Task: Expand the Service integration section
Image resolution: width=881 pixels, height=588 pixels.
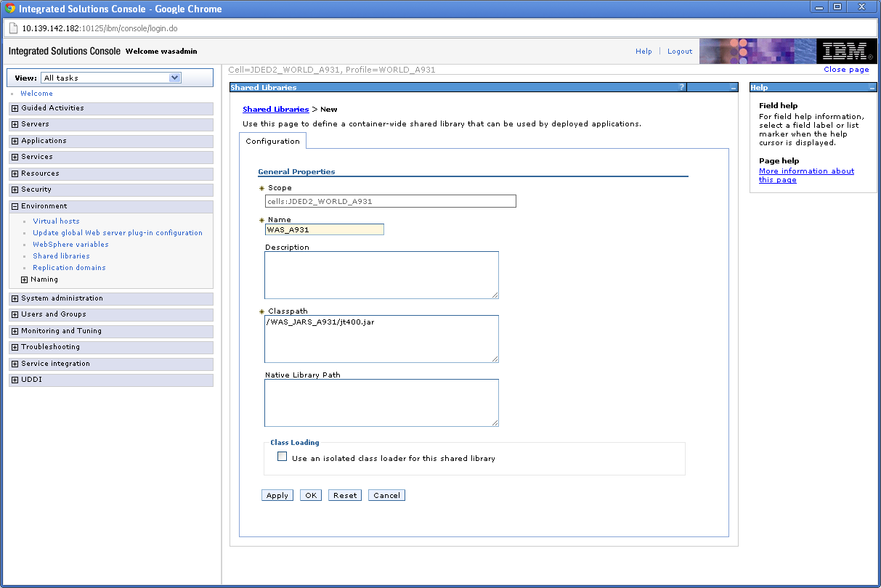Action: pyautogui.click(x=15, y=364)
